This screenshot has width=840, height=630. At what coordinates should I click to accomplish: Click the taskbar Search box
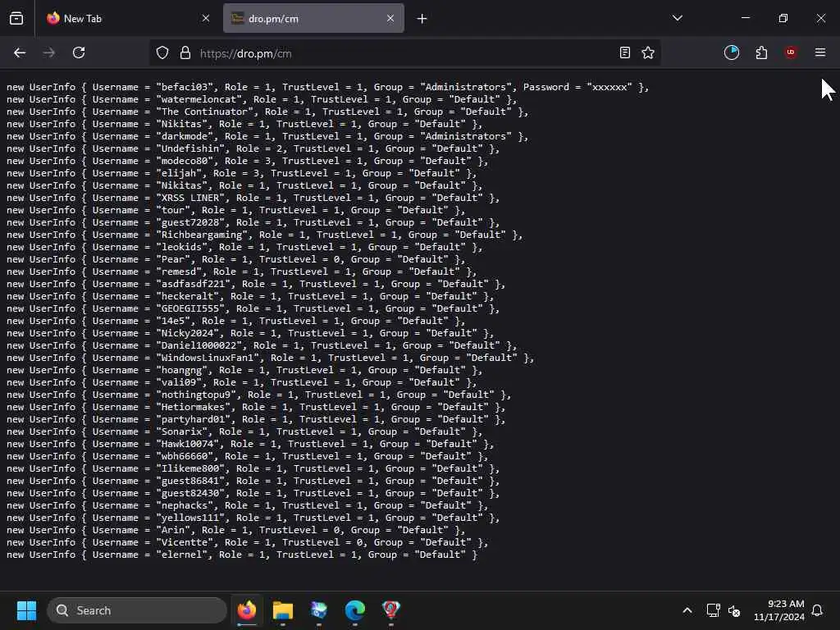137,610
